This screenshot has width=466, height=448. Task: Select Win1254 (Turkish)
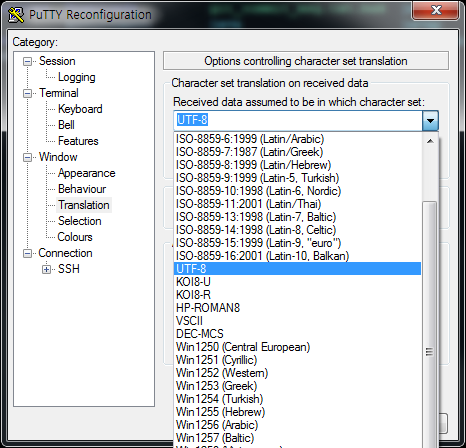[x=297, y=399]
